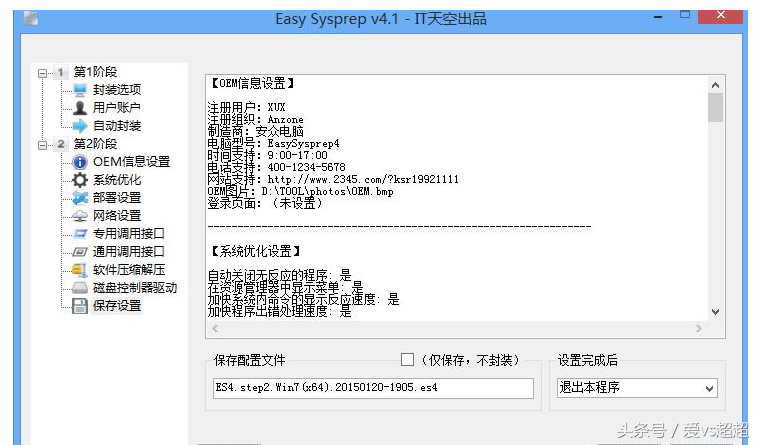Collapse the 第1阶段 tree node
The height and width of the screenshot is (445, 760).
pos(43,73)
